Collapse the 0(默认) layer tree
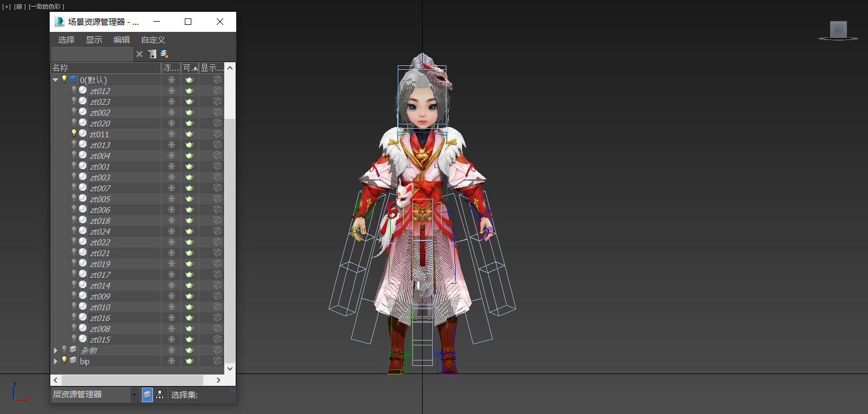This screenshot has height=414, width=868. (55, 80)
